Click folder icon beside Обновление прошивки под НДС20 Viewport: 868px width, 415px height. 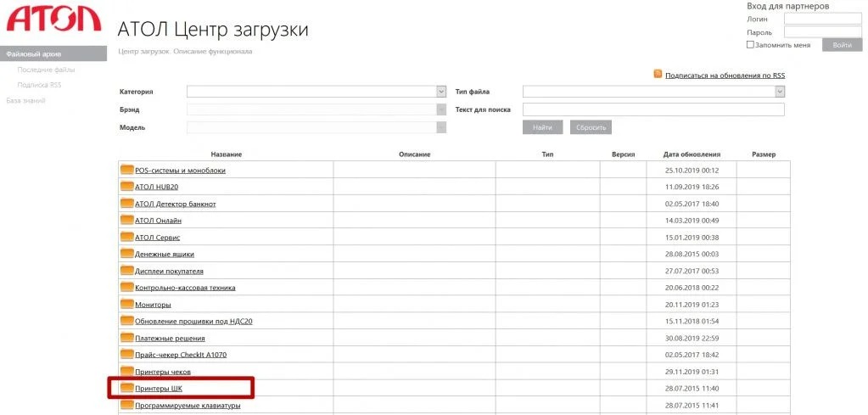pos(127,321)
